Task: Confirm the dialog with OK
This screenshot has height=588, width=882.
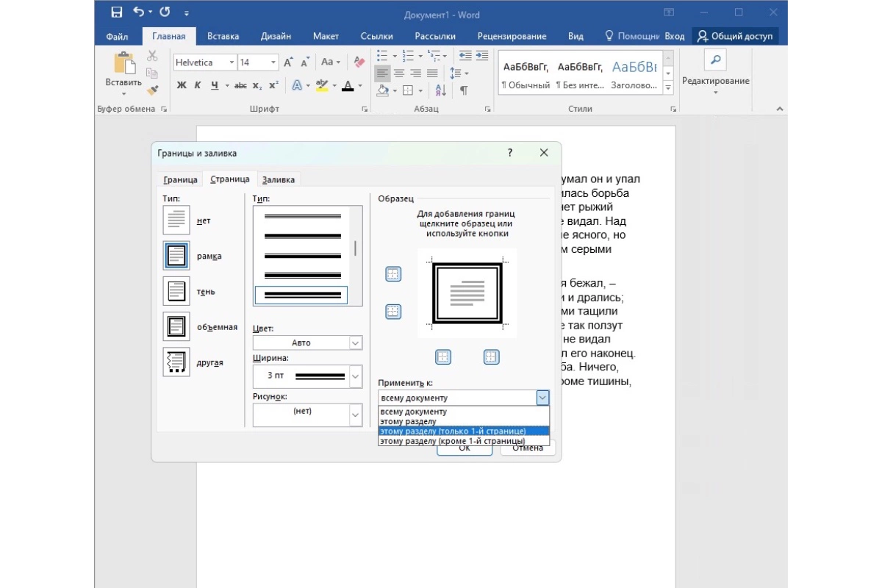Action: [x=465, y=448]
